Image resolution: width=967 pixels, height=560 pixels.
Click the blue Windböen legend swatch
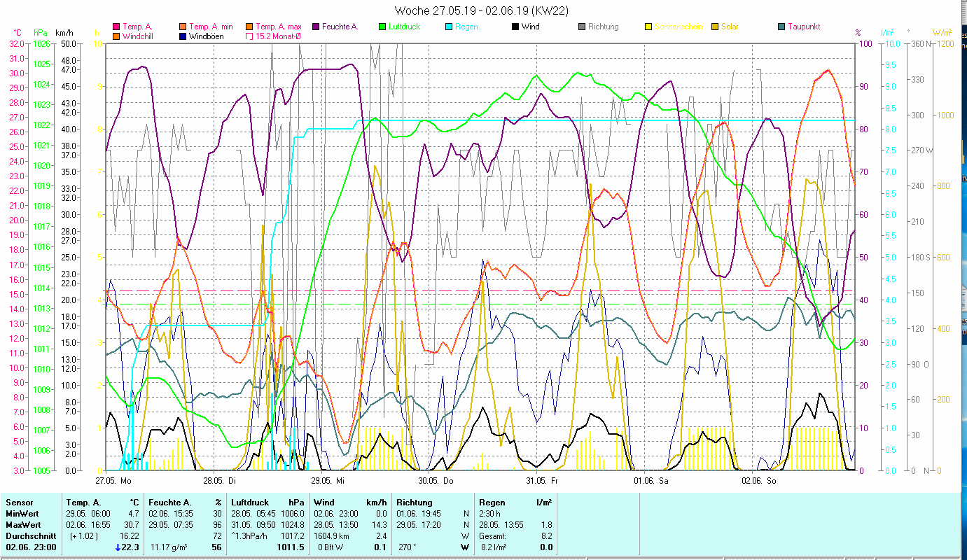click(x=183, y=36)
